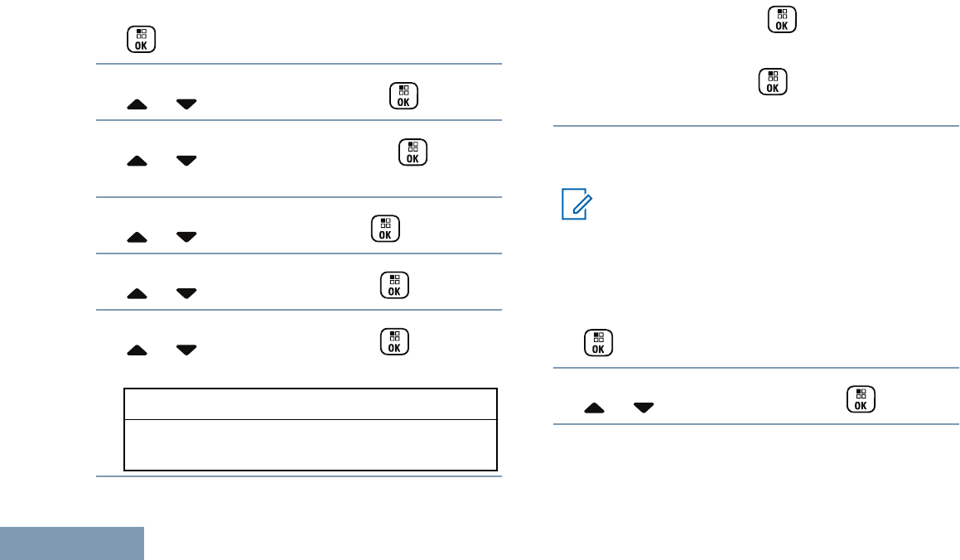The image size is (960, 560).
Task: Click the OK icon in the last left arrow row
Action: point(394,341)
